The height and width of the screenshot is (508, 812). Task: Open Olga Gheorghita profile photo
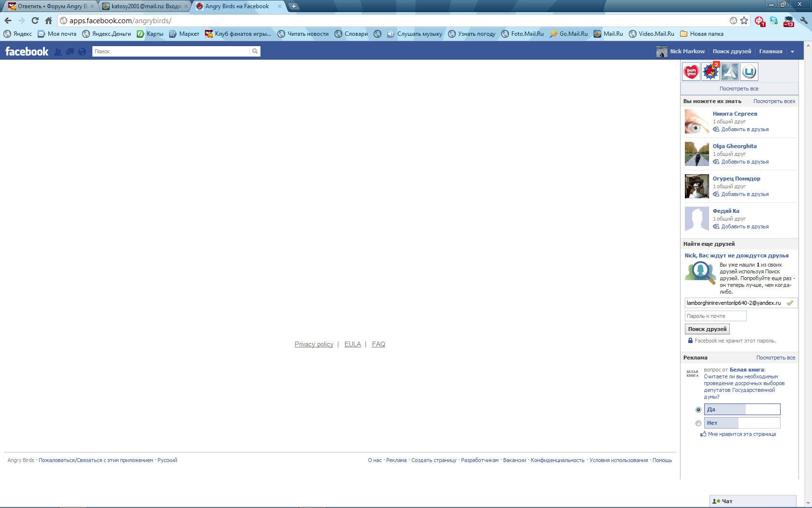pos(696,154)
